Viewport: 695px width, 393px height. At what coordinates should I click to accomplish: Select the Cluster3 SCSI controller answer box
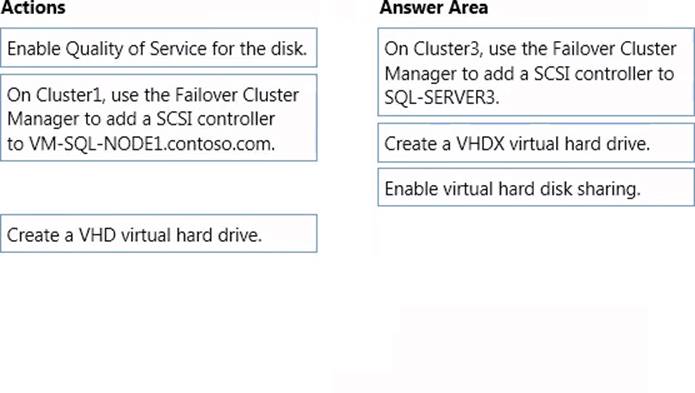(536, 72)
